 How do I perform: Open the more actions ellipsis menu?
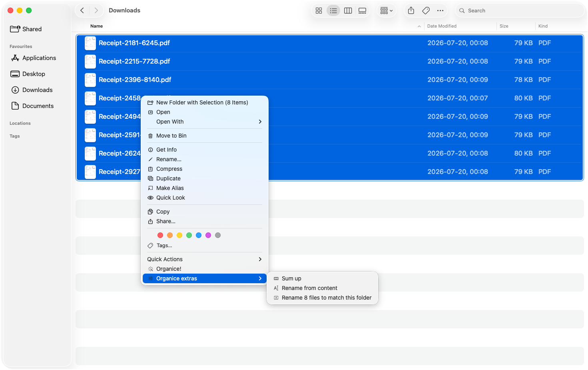pos(440,11)
